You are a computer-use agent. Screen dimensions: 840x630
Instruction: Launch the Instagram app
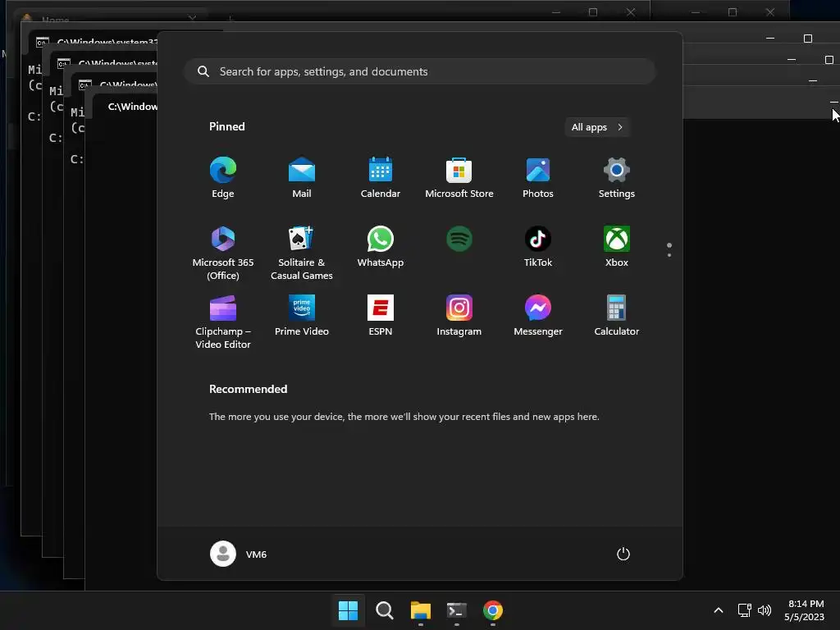pyautogui.click(x=459, y=316)
